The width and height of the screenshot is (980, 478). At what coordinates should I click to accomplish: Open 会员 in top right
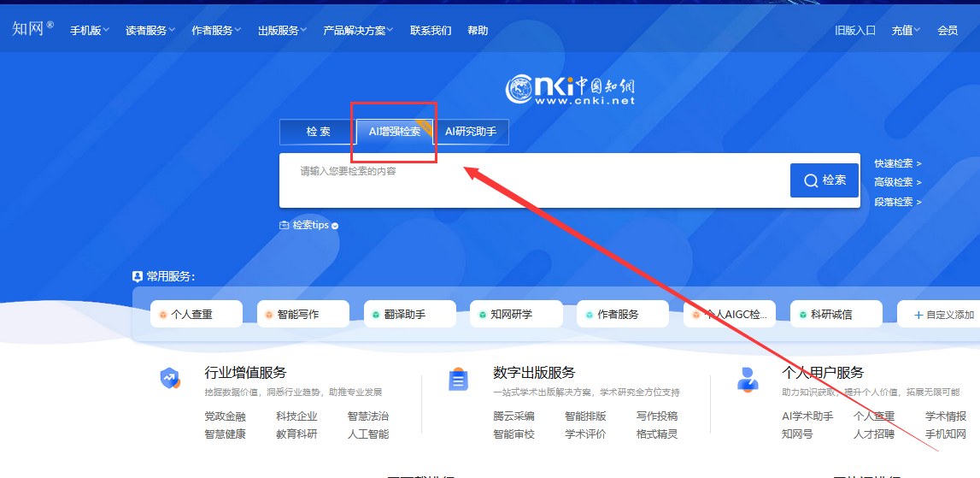pos(948,30)
